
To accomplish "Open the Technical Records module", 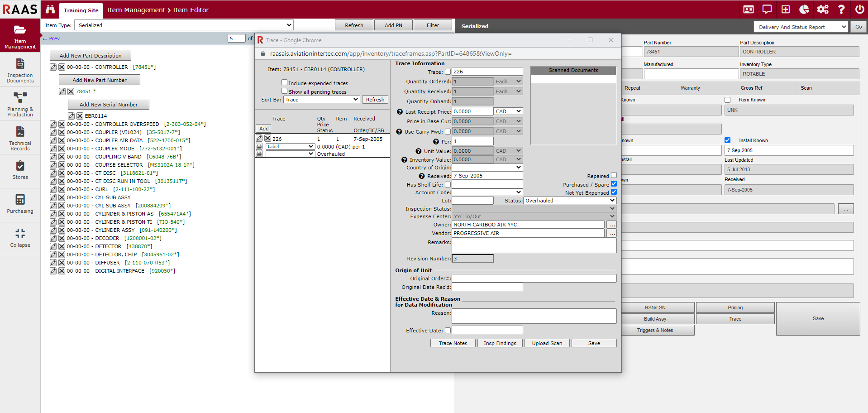I will pos(20,132).
